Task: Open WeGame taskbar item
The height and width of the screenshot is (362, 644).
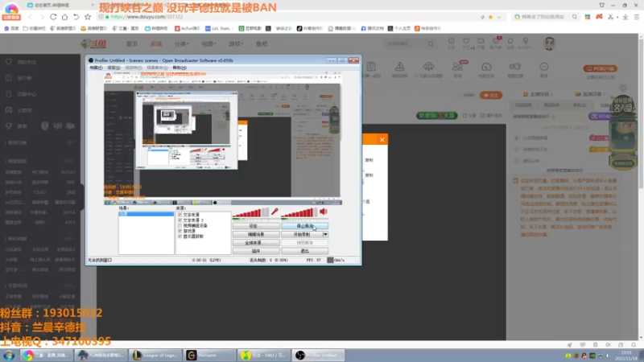Action: pyautogui.click(x=209, y=355)
